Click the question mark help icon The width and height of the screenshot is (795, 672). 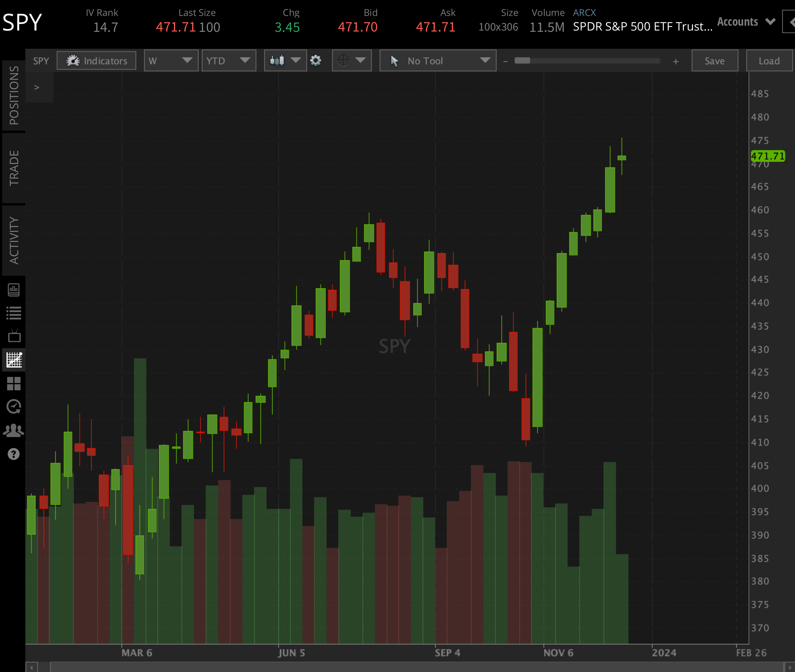(14, 454)
